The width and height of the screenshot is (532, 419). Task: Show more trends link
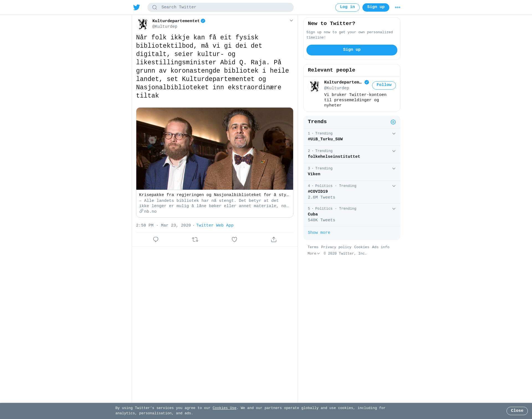(x=319, y=233)
